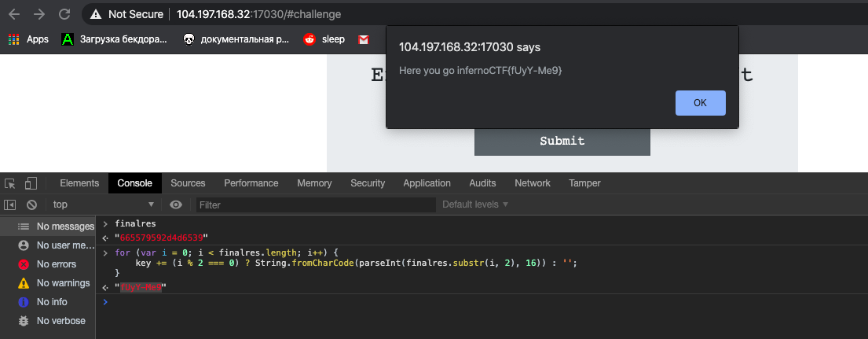Viewport: 868px width, 339px height.
Task: Expand the Default levels dropdown
Action: pos(475,205)
